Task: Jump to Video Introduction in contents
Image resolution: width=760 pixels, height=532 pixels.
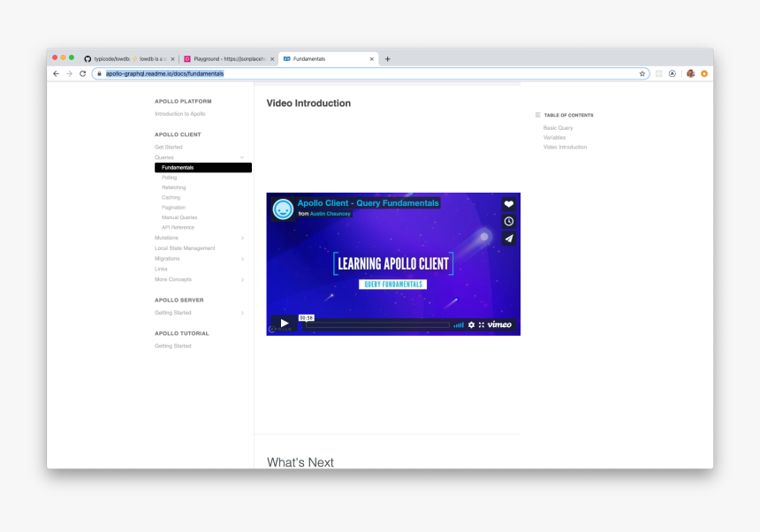Action: (566, 148)
